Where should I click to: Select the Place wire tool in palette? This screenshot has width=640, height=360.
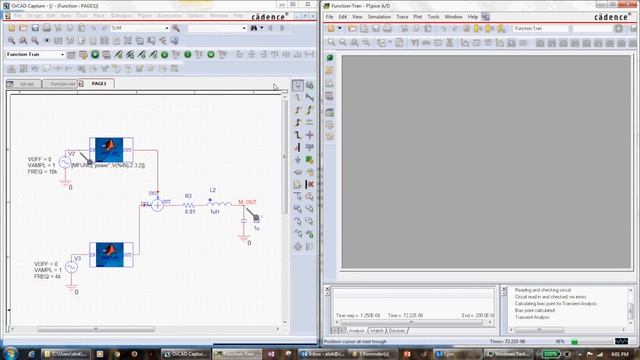[298, 98]
